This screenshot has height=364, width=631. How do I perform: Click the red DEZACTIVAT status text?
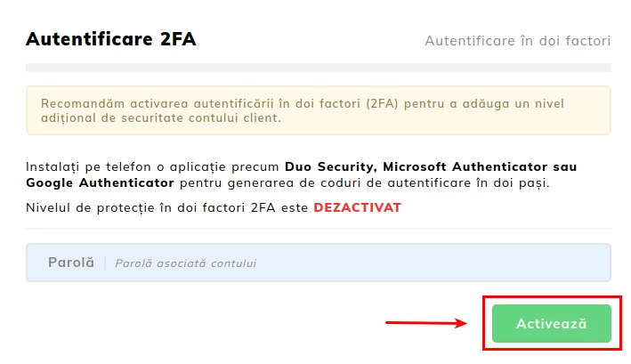tap(357, 207)
